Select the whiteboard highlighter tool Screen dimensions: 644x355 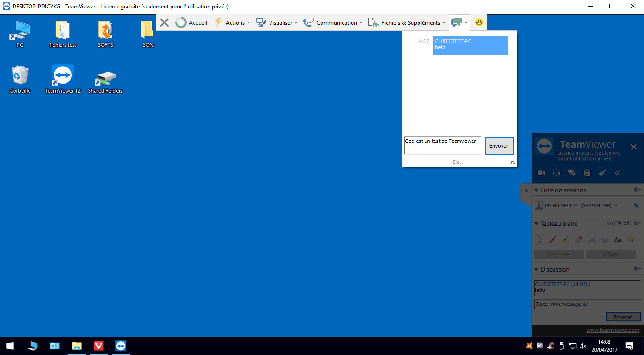pos(566,239)
